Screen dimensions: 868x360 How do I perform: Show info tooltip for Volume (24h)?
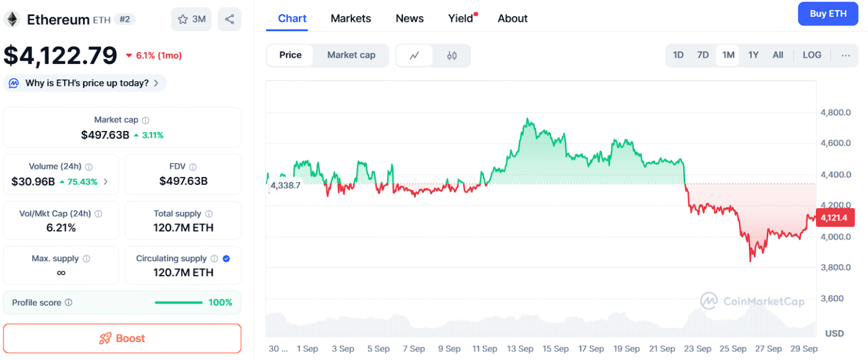pos(89,167)
